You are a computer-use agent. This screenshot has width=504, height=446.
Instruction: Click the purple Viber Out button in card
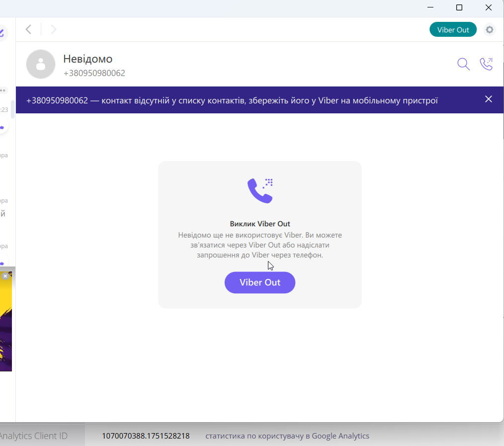point(260,282)
